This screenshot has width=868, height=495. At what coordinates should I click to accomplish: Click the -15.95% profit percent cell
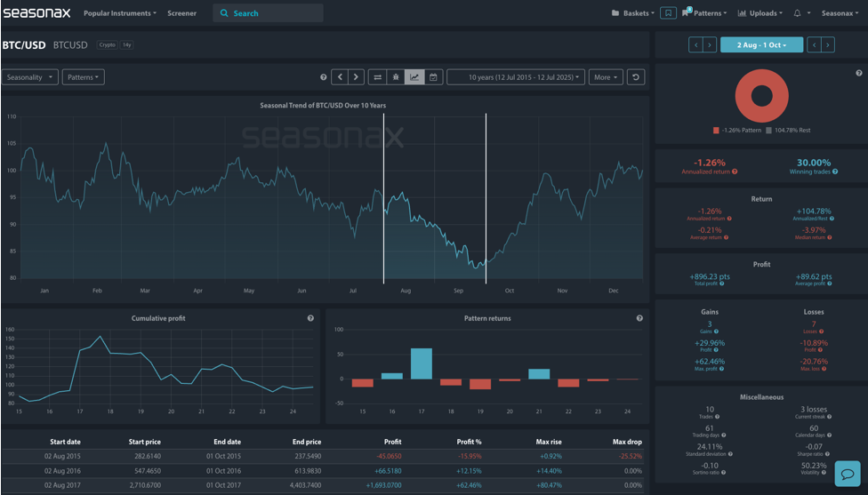pyautogui.click(x=470, y=456)
